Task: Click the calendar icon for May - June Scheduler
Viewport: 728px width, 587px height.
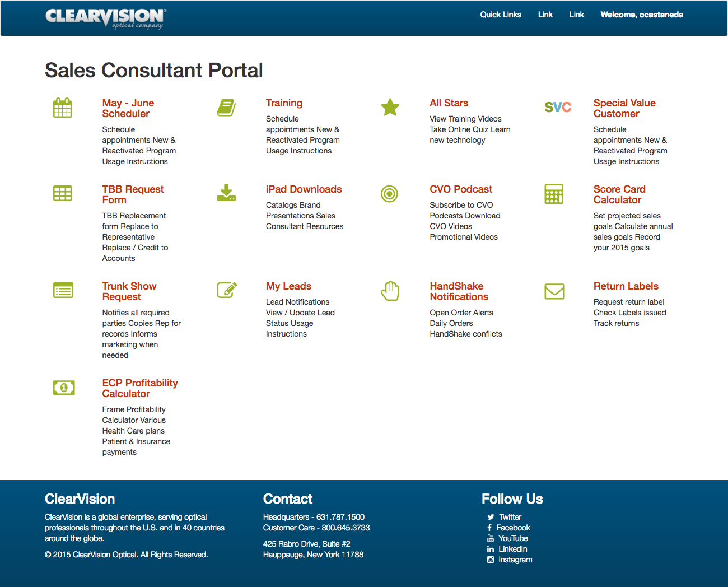Action: point(62,108)
